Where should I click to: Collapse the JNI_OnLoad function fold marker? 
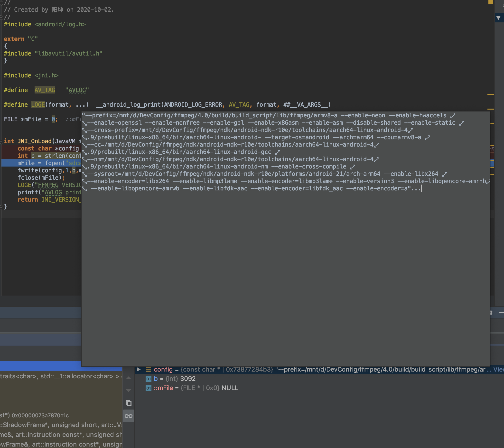(1, 141)
